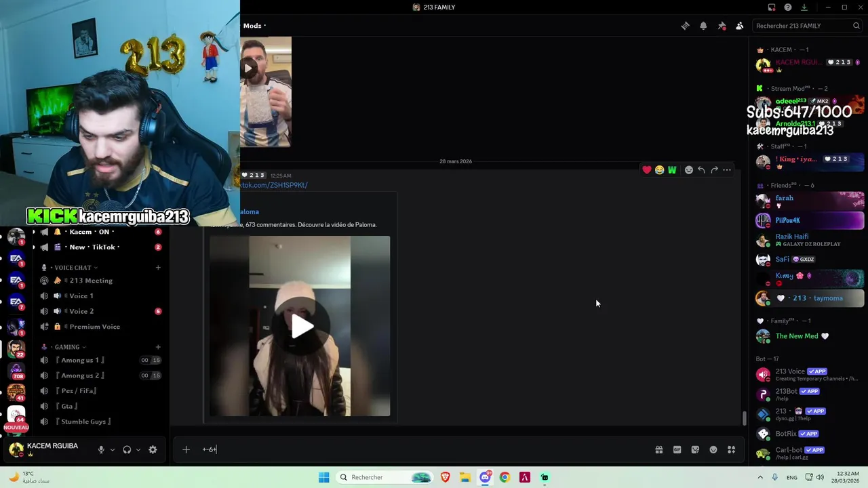Open add reaction picker on the message
The height and width of the screenshot is (488, 868).
[x=689, y=170]
